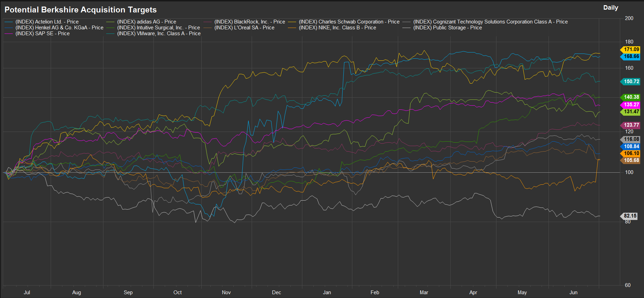Viewport: 644px width, 298px height.
Task: Click the Mar month axis label
Action: (x=424, y=292)
